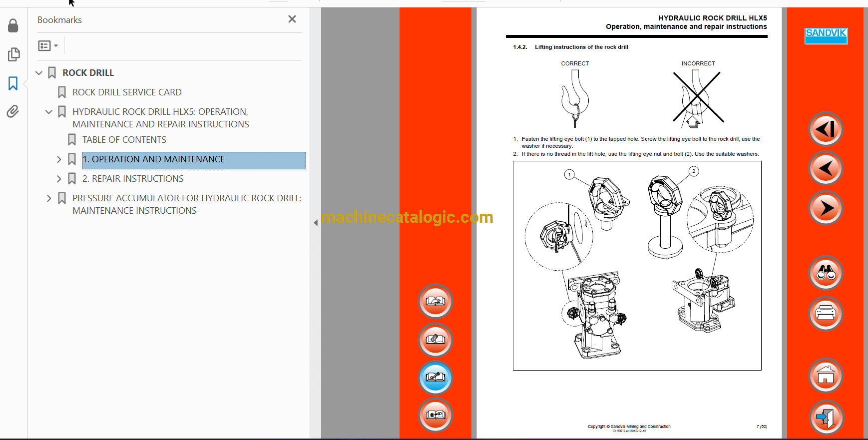Image resolution: width=868 pixels, height=440 pixels.
Task: Click bookmark icon beside PRESSURE ACCUMULATOR entry
Action: (x=62, y=198)
